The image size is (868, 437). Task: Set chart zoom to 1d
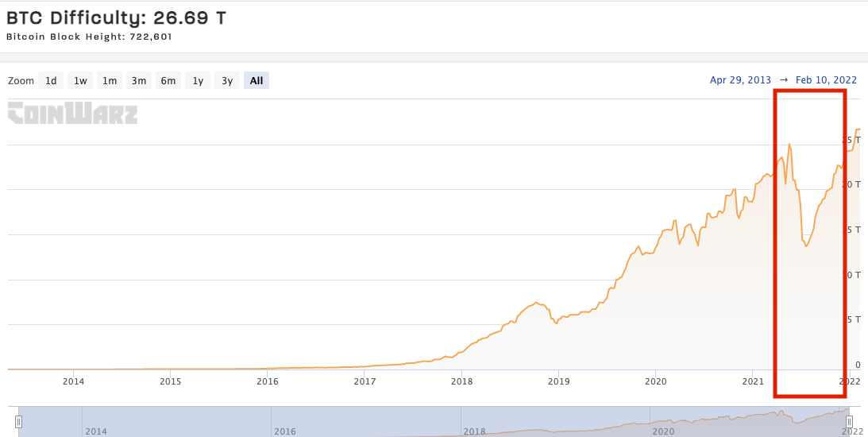point(51,81)
